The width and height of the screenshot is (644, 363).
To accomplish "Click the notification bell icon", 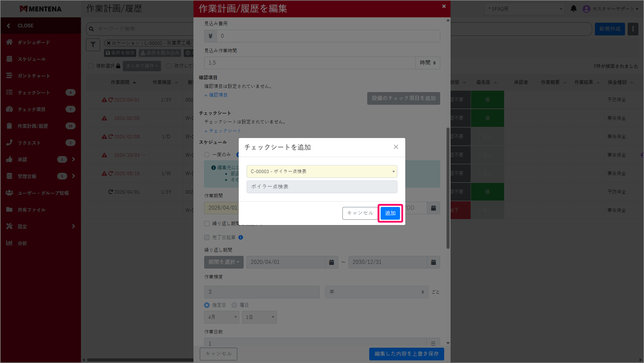I will pos(573,9).
